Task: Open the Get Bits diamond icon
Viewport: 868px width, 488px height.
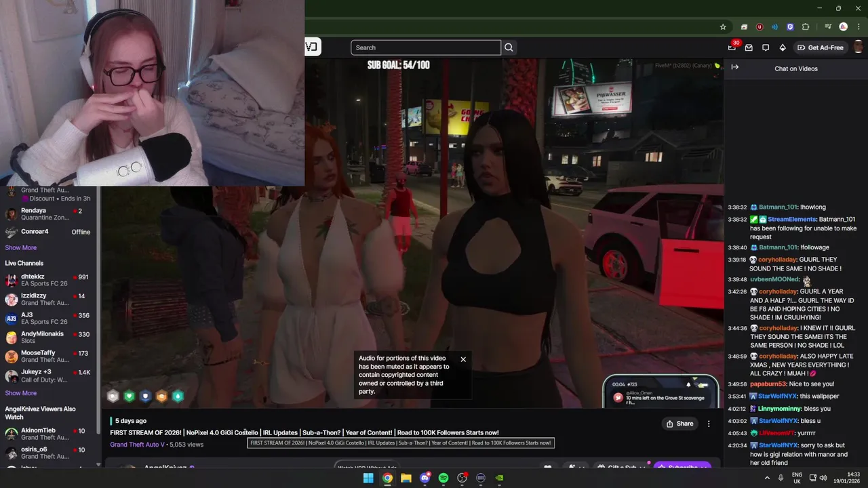Action: (x=783, y=47)
